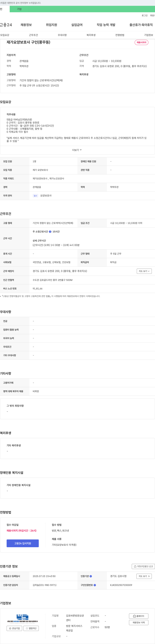This screenshot has width=155, height=644.
Task: Click the 관심기업 star button
Action: pos(14,628)
